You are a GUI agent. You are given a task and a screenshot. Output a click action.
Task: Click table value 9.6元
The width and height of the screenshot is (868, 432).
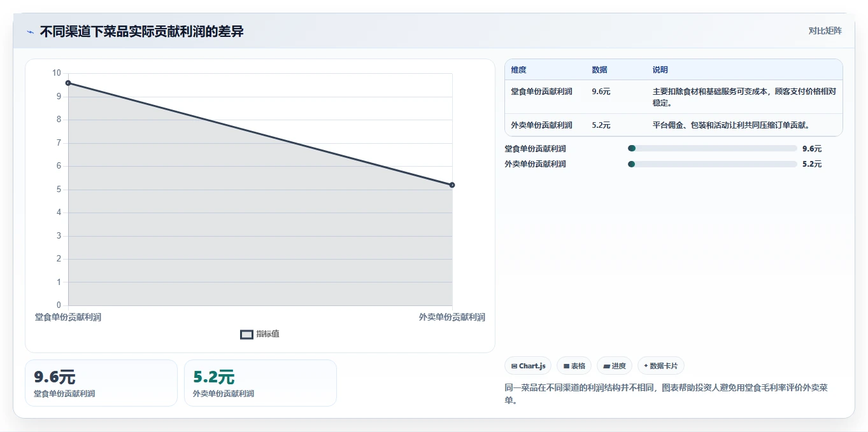click(601, 92)
